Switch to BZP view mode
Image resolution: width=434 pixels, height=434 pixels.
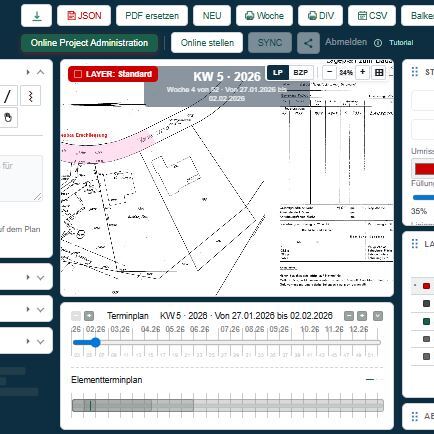pyautogui.click(x=300, y=73)
